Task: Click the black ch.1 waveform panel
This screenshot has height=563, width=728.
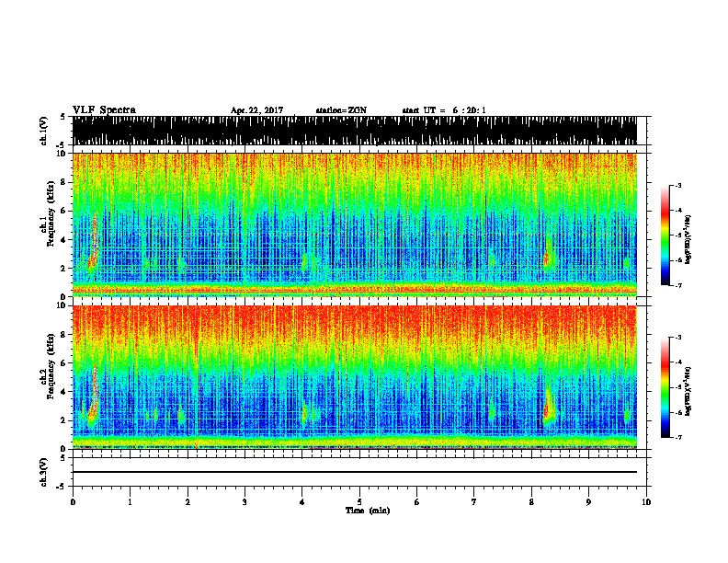Action: 354,131
